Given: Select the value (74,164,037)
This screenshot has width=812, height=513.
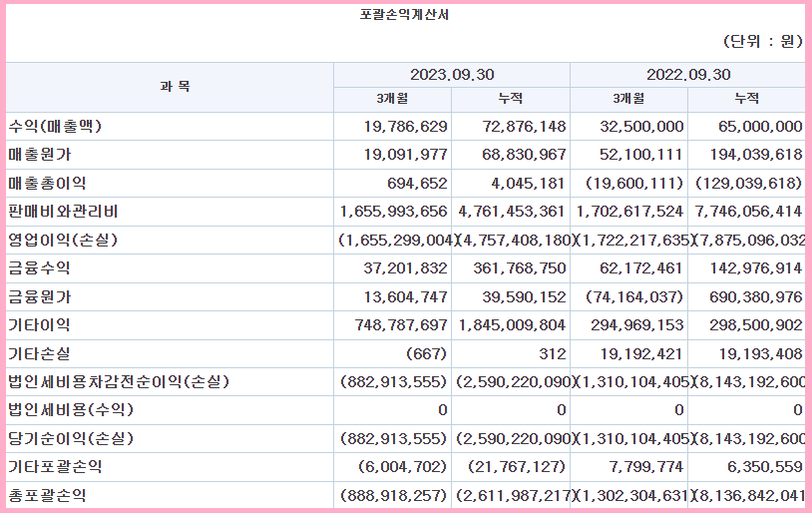Looking at the screenshot, I should click(x=634, y=296).
